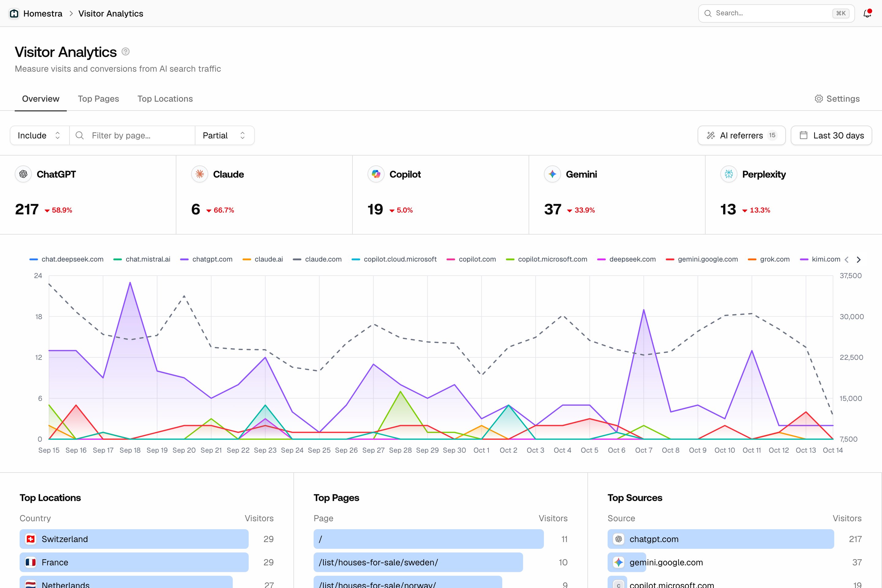
Task: Click the France flag icon
Action: coord(31,562)
